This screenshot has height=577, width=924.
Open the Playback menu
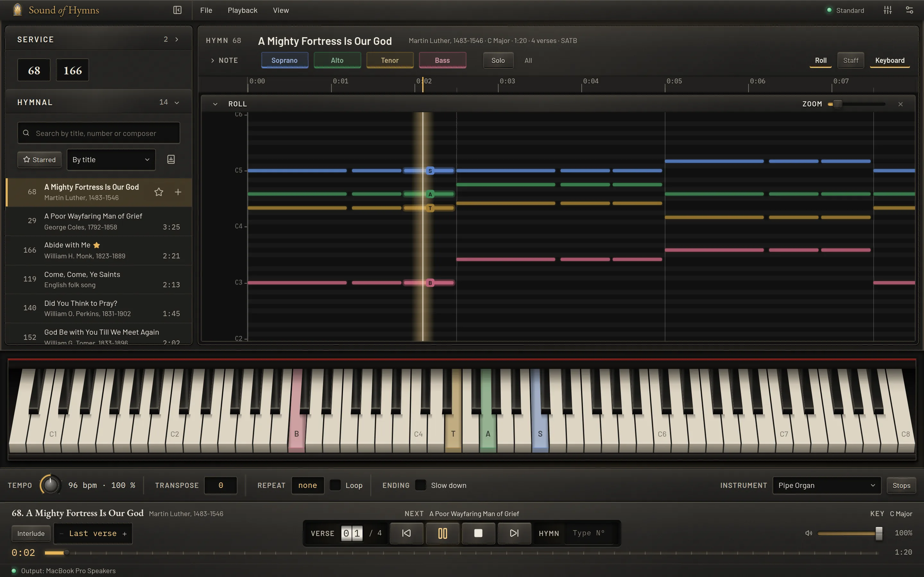point(243,10)
